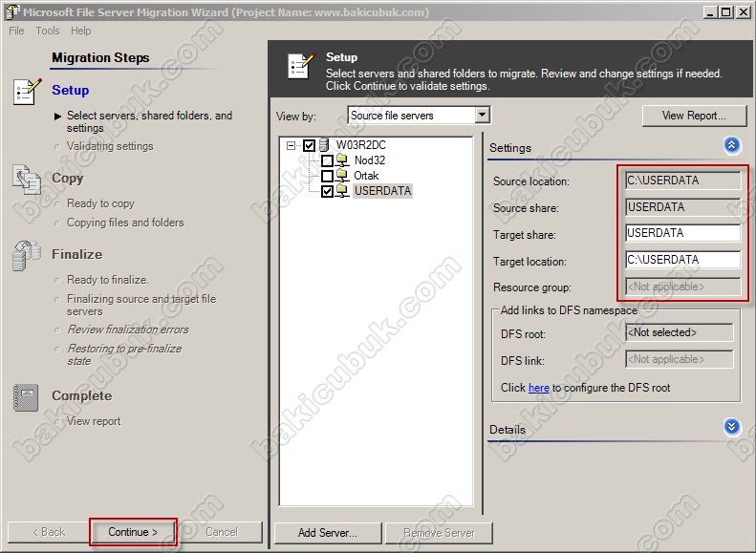Uncheck the USERDATA share checkbox
The width and height of the screenshot is (756, 553).
327,191
